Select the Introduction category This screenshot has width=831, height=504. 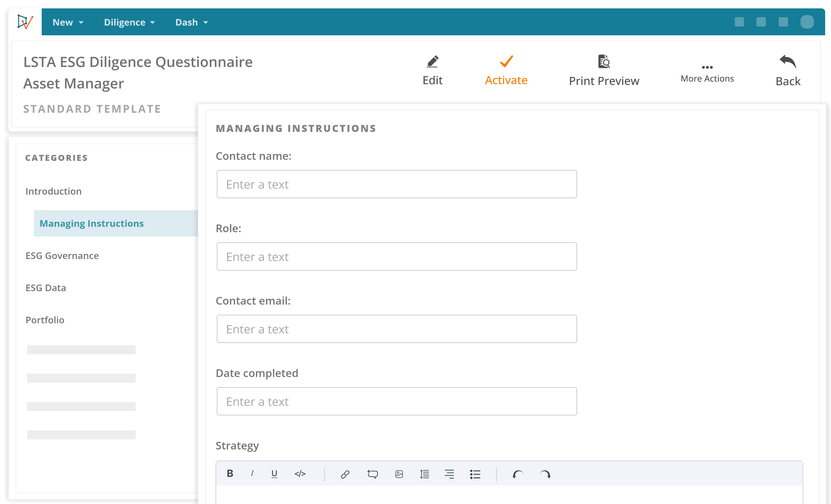pyautogui.click(x=53, y=191)
